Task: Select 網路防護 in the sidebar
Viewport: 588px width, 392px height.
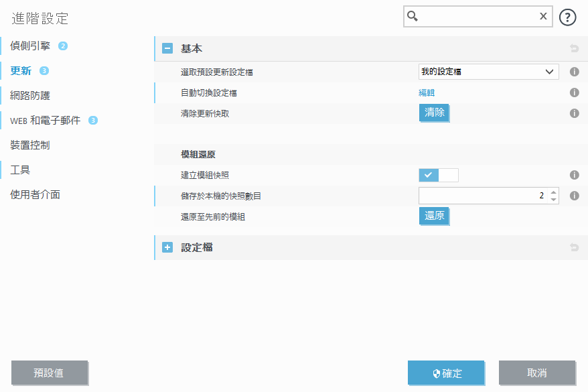Action: point(29,95)
